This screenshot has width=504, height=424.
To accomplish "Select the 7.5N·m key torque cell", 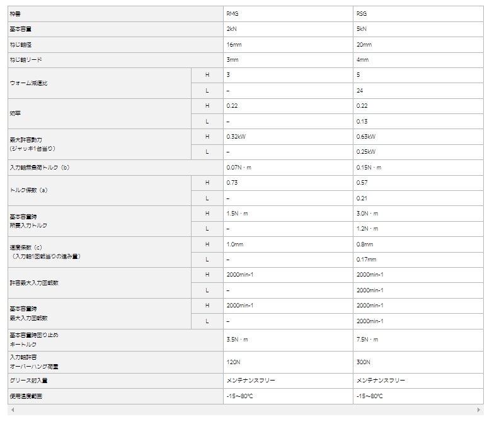I will point(367,339).
